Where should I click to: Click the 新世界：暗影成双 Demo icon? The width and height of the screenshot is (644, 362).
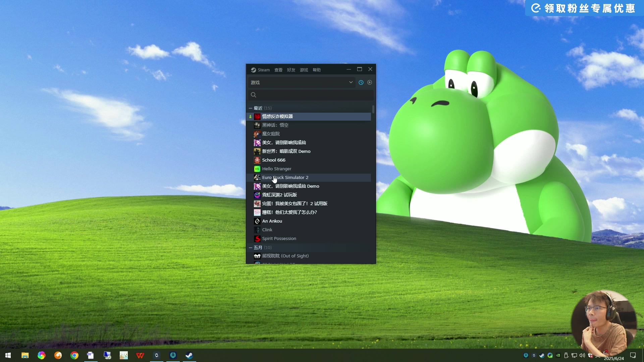[257, 151]
